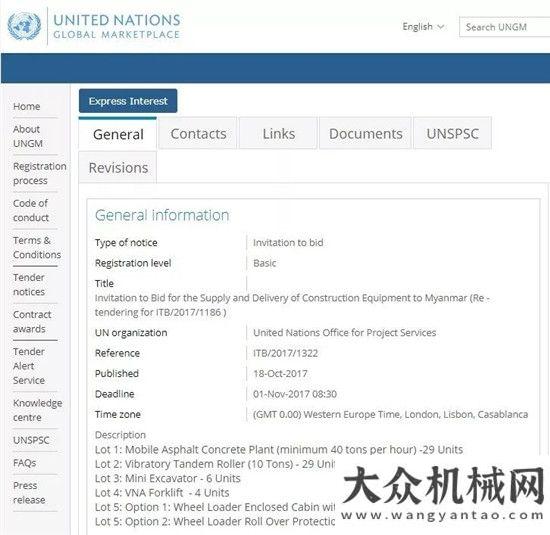
Task: Open the Links tab
Action: click(x=279, y=134)
